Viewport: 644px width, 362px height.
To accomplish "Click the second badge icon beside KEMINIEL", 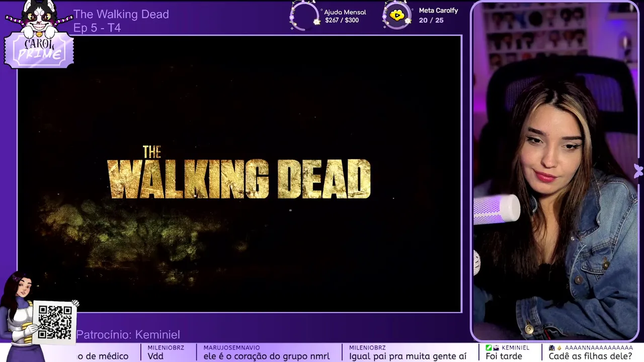I will 496,347.
